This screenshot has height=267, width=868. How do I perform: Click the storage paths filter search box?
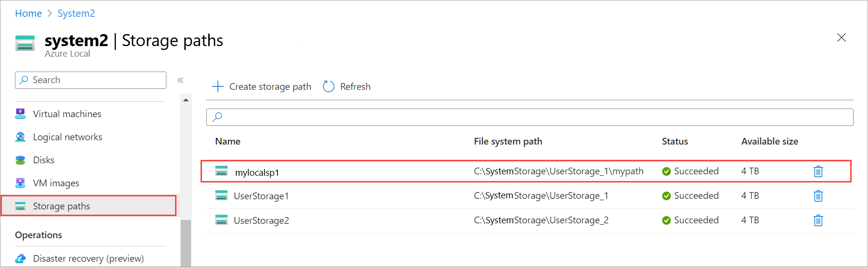(529, 117)
